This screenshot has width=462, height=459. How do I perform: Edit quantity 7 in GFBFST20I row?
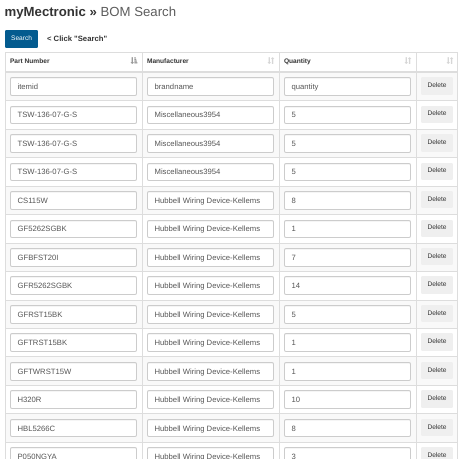point(347,257)
